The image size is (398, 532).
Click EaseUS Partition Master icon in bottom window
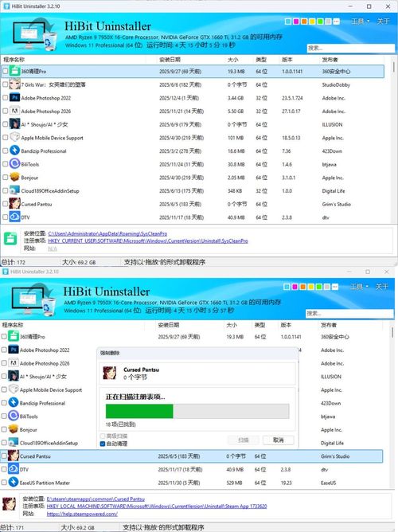click(x=14, y=483)
